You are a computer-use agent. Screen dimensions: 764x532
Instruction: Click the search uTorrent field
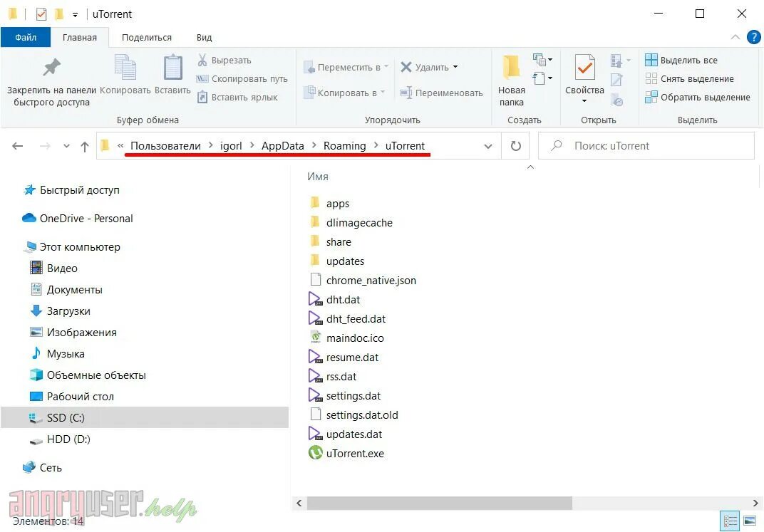click(x=646, y=145)
